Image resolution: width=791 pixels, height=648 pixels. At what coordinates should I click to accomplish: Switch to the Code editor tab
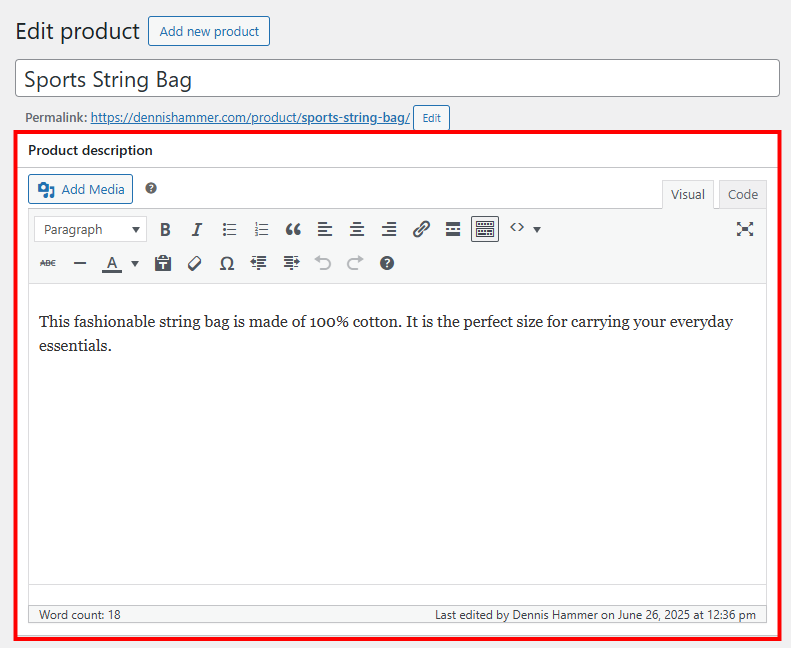[x=742, y=195]
